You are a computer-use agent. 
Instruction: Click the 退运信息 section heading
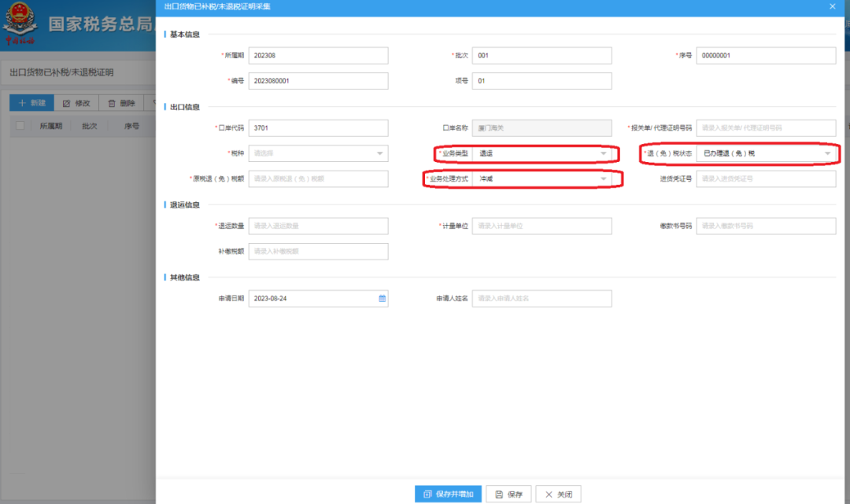pyautogui.click(x=185, y=204)
